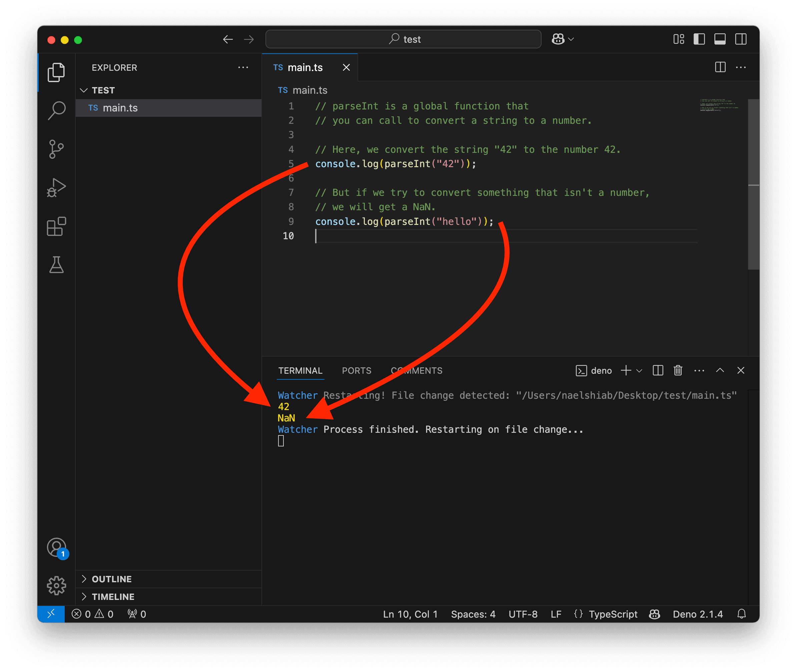
Task: Open the Manage gear settings icon
Action: pyautogui.click(x=56, y=586)
